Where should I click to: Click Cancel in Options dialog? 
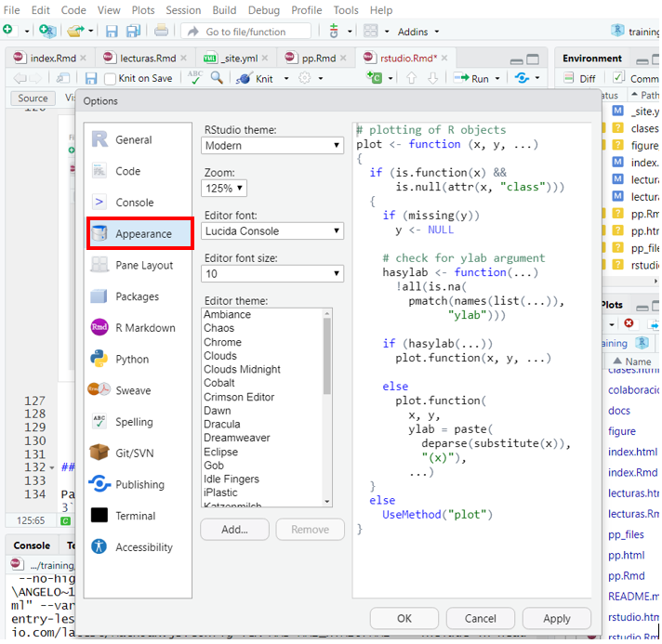pos(481,618)
